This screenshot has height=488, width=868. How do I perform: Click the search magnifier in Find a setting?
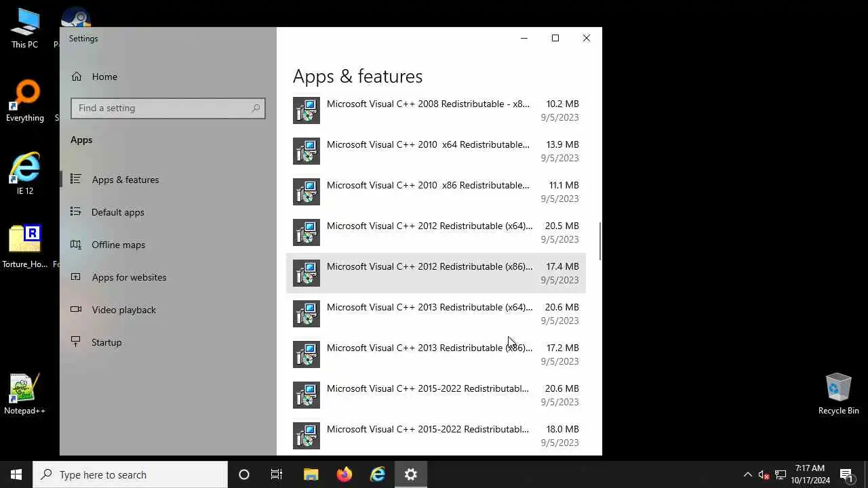256,108
